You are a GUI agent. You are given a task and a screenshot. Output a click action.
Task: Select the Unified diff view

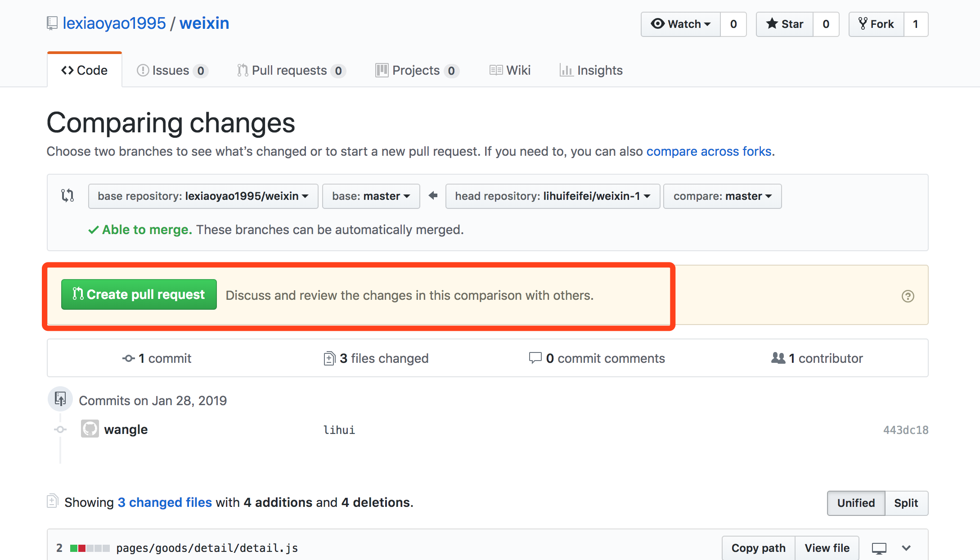point(856,503)
